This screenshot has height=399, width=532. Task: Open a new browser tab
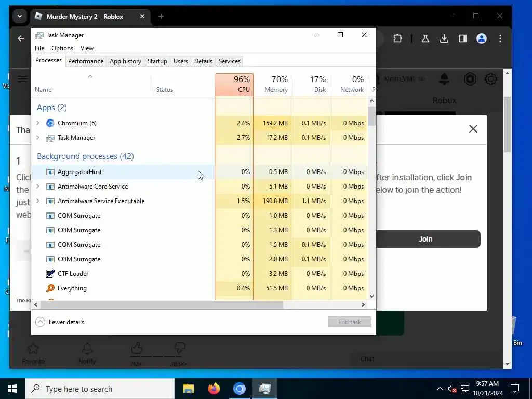pos(161,16)
